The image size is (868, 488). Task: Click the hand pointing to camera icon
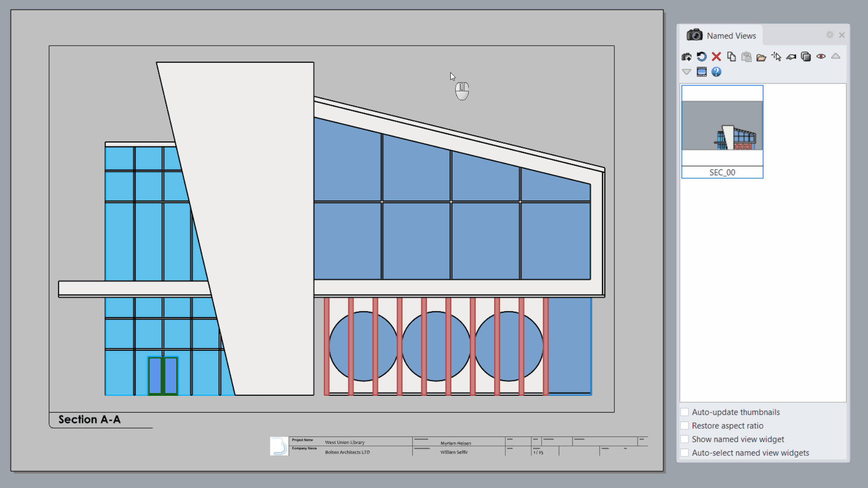coord(791,57)
